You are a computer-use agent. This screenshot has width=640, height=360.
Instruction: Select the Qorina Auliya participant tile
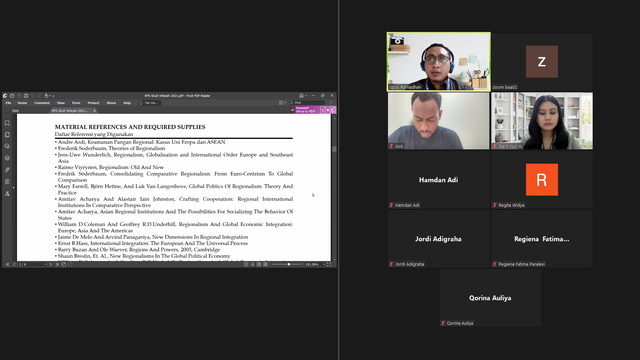pyautogui.click(x=490, y=298)
